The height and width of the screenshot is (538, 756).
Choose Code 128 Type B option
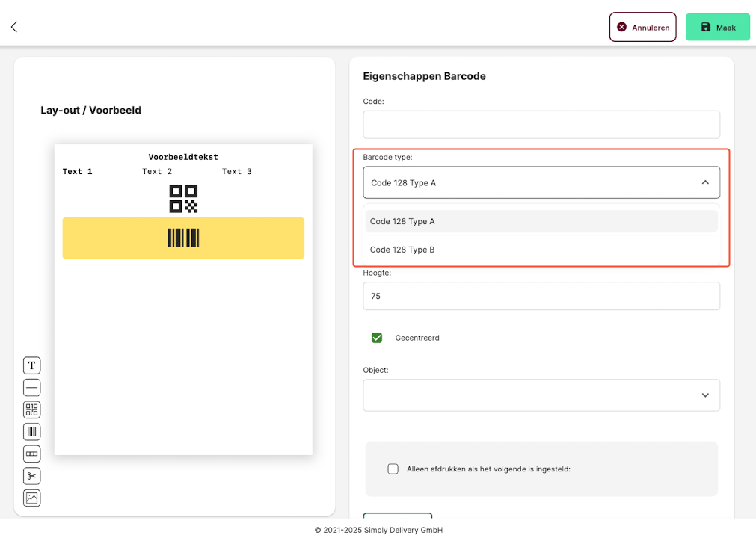pos(541,250)
